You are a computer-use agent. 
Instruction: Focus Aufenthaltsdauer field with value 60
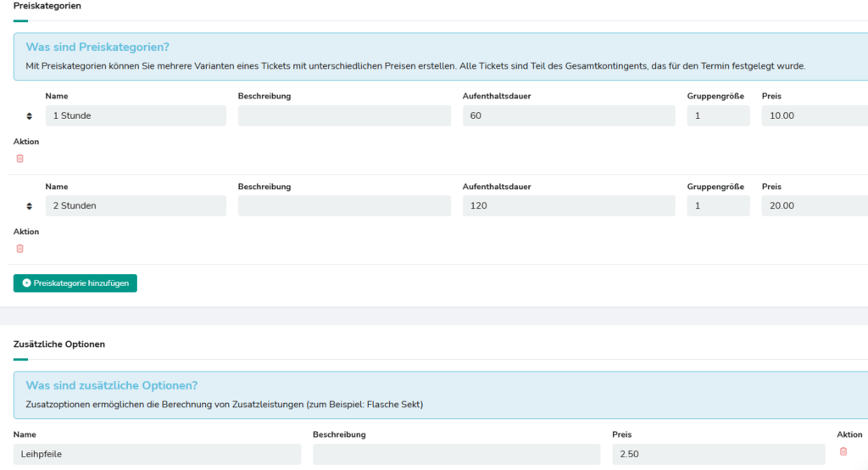point(569,116)
